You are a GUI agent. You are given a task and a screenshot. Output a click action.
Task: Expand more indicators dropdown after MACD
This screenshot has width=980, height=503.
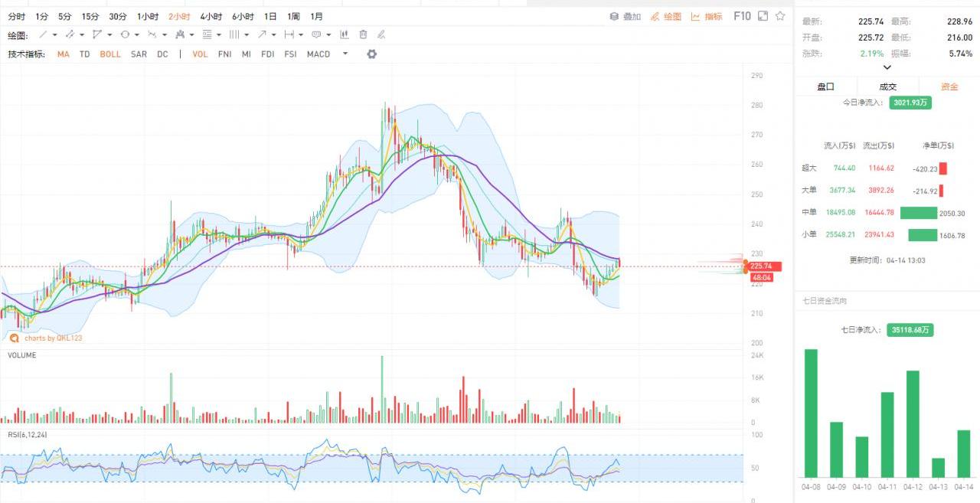pos(345,54)
